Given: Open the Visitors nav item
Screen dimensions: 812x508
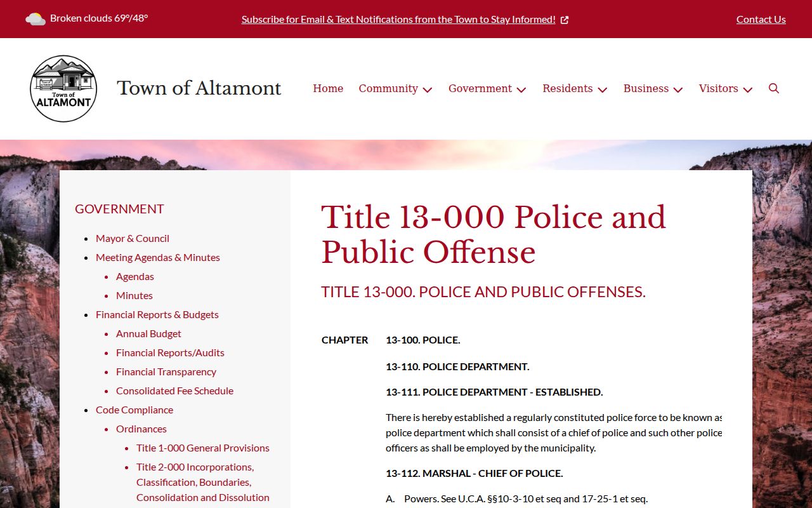Looking at the screenshot, I should 719,88.
